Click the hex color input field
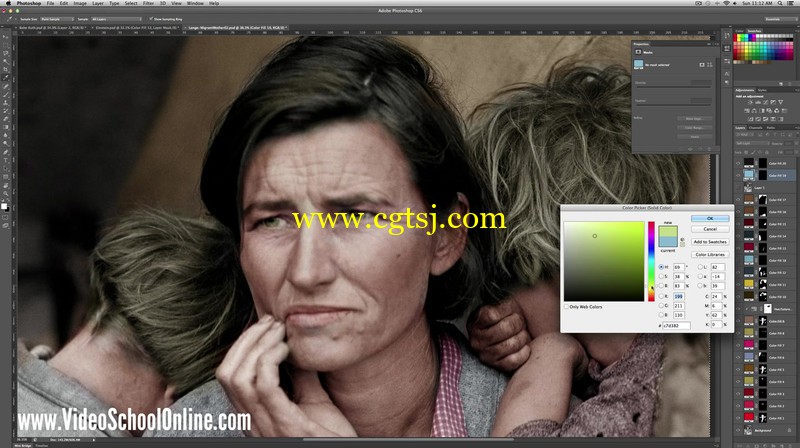Screen dimensions: 800x448 pyautogui.click(x=676, y=325)
